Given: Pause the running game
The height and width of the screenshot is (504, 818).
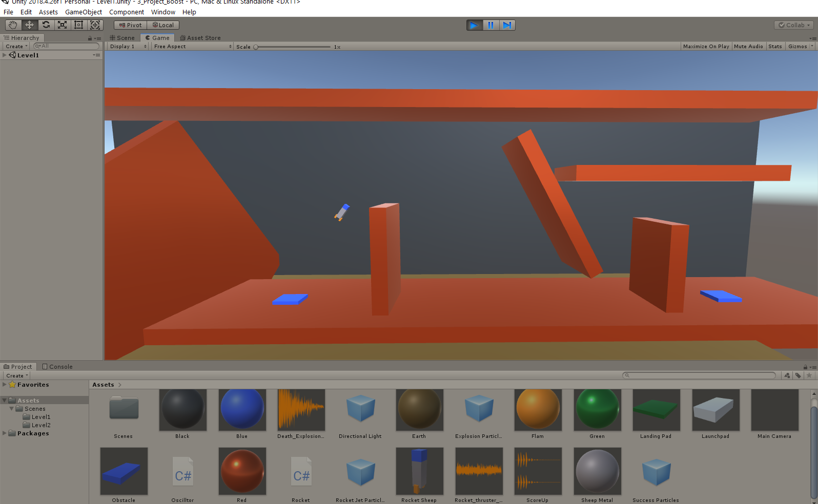Looking at the screenshot, I should [490, 25].
